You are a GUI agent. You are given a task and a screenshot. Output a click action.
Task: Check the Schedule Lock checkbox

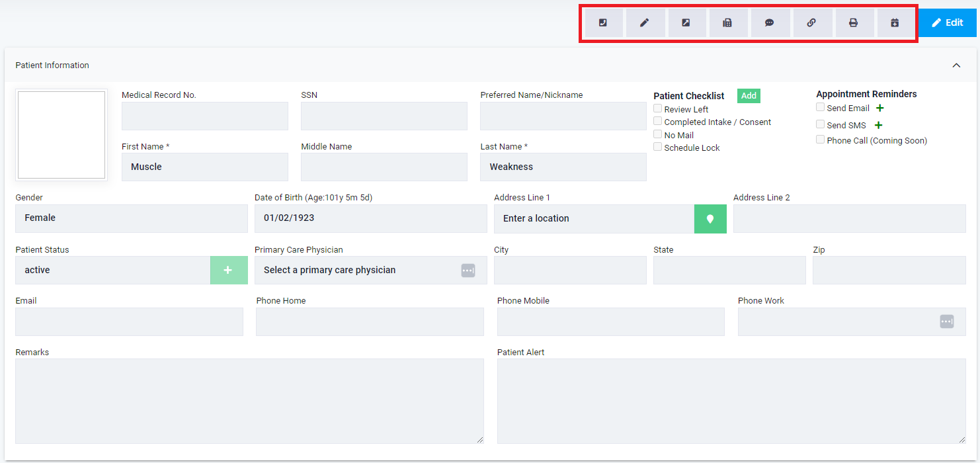pos(658,147)
